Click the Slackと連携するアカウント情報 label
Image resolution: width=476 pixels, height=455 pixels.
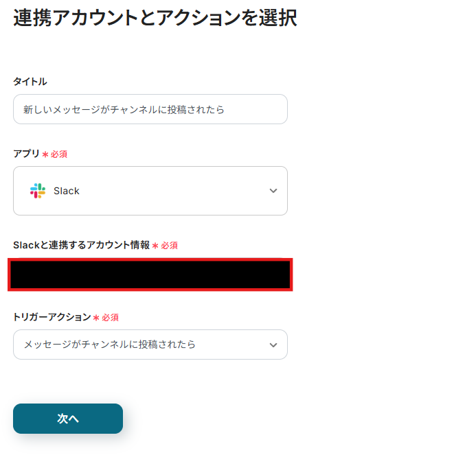81,245
